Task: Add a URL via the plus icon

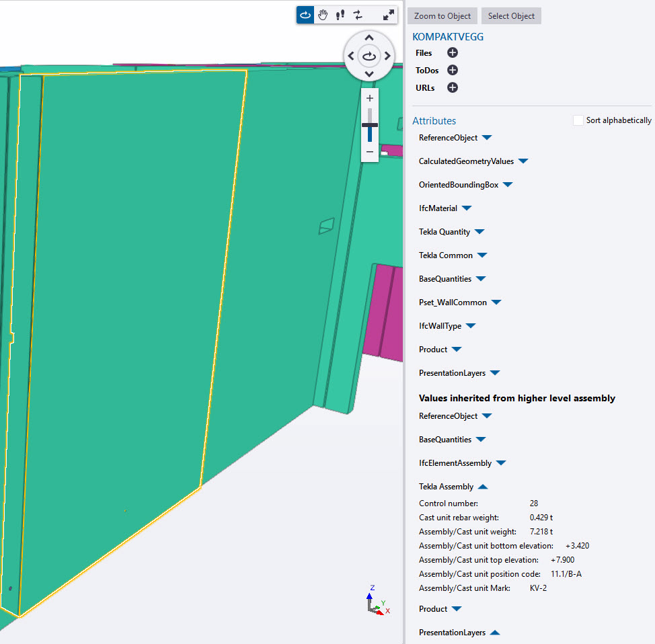Action: click(x=451, y=87)
